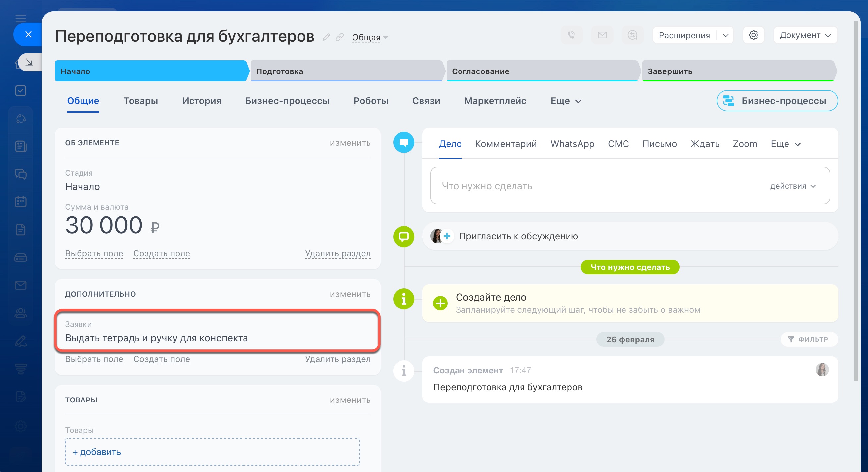Click the email envelope icon in header
868x472 pixels.
[602, 35]
